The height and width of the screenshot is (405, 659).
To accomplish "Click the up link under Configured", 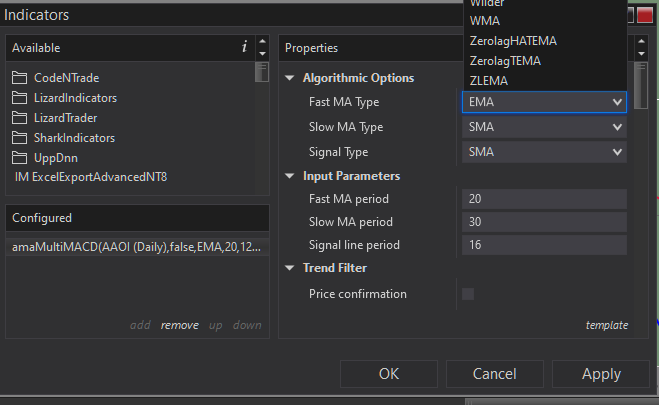I will [215, 325].
